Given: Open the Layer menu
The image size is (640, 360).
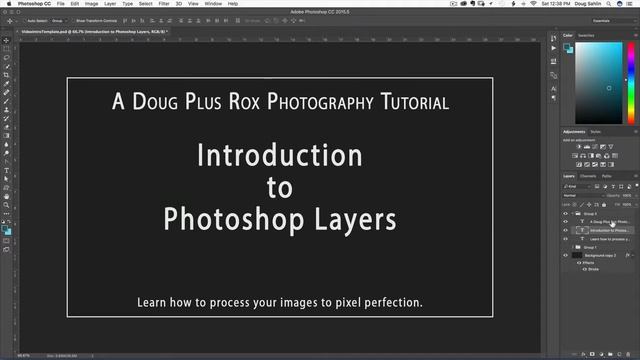Looking at the screenshot, I should pyautogui.click(x=110, y=4).
